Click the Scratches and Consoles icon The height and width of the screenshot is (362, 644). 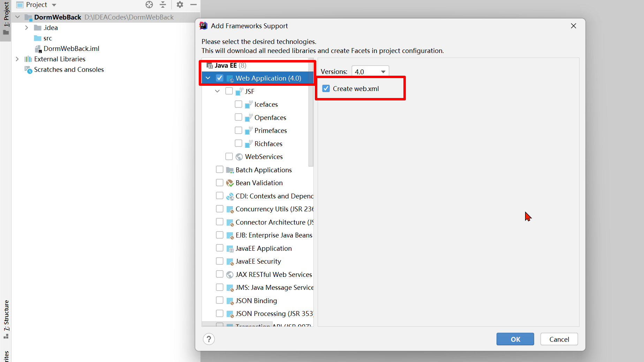28,69
